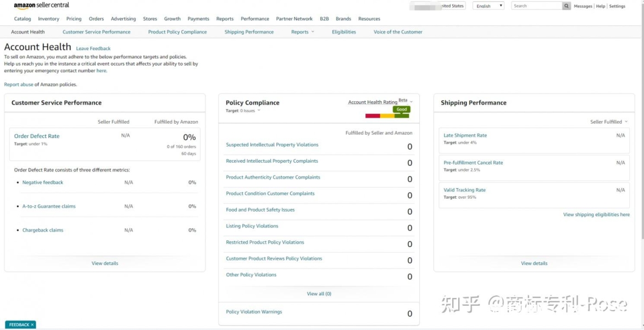Open Policy Violation Warnings
The image size is (644, 330).
pos(254,312)
